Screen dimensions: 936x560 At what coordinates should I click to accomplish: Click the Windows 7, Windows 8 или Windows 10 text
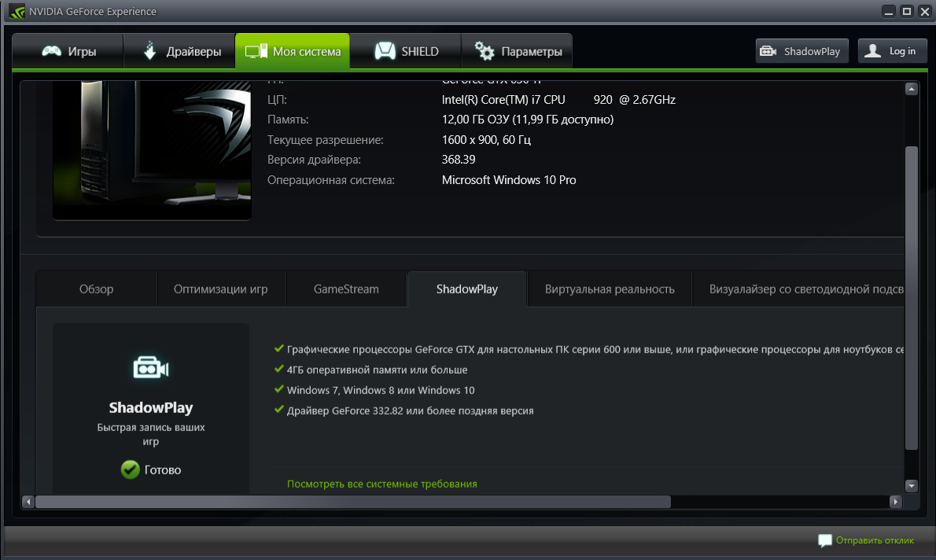[x=381, y=390]
